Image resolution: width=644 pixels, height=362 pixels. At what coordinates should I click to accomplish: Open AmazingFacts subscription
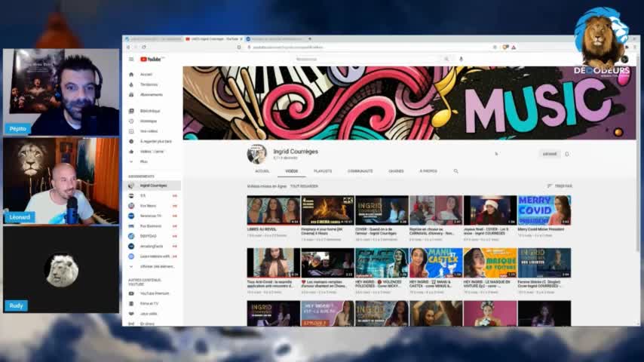tap(152, 246)
